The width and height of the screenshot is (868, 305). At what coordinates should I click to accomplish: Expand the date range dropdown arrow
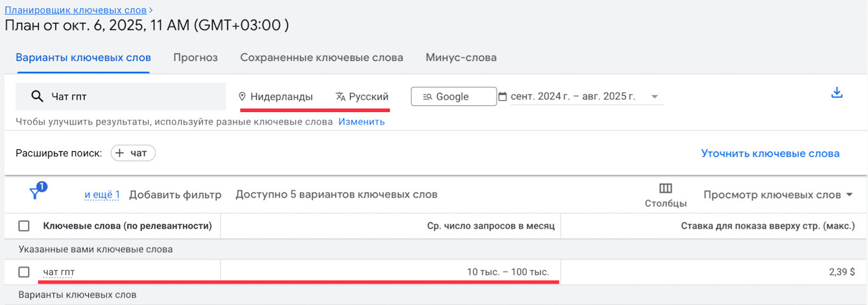(654, 97)
